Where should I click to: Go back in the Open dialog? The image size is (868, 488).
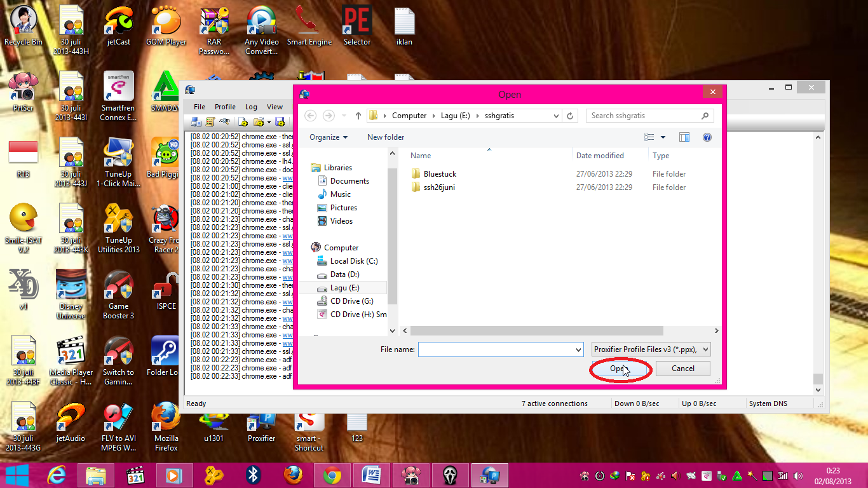click(310, 116)
